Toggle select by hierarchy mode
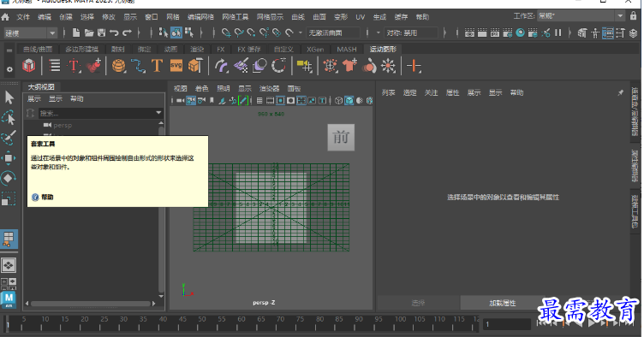The image size is (644, 337). pos(164,33)
